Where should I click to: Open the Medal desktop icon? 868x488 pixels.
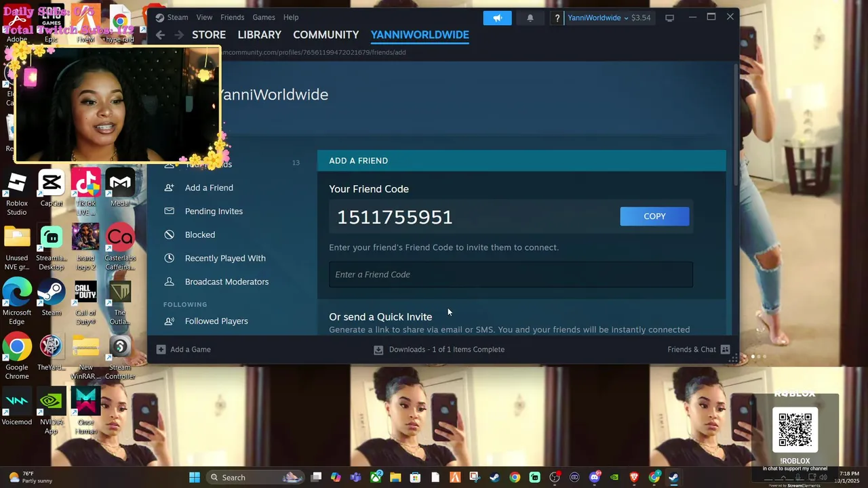coord(120,189)
